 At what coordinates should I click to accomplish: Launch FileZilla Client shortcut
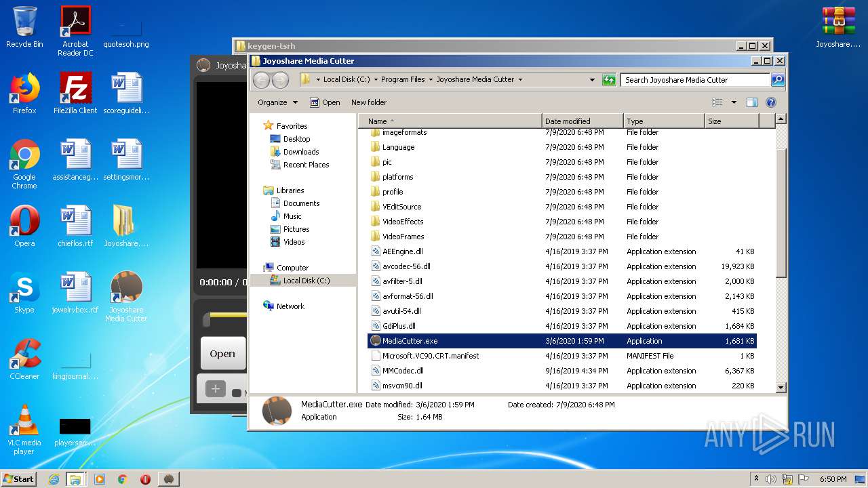pyautogui.click(x=75, y=94)
